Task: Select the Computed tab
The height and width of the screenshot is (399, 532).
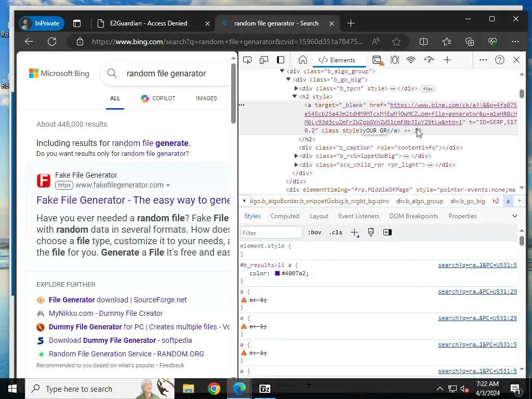Action: [285, 216]
